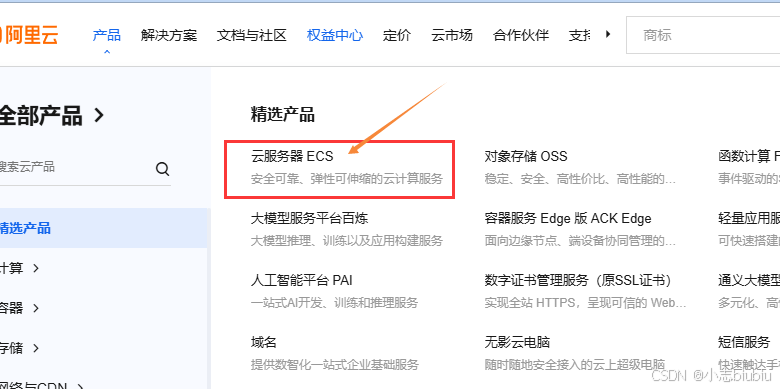Expand the 计算 category
Viewport: 780px width, 389px height.
[x=19, y=268]
